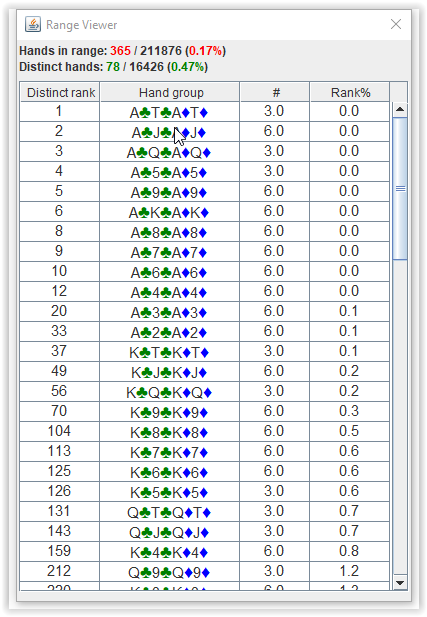This screenshot has height=617, width=427.
Task: Select the A♣T♣A♦T♦ hand group row
Action: click(x=205, y=112)
